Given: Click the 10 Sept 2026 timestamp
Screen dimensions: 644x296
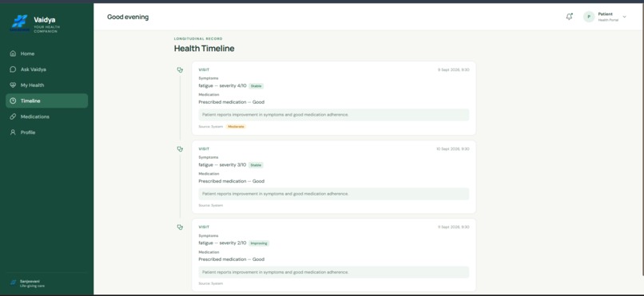Looking at the screenshot, I should [x=453, y=149].
